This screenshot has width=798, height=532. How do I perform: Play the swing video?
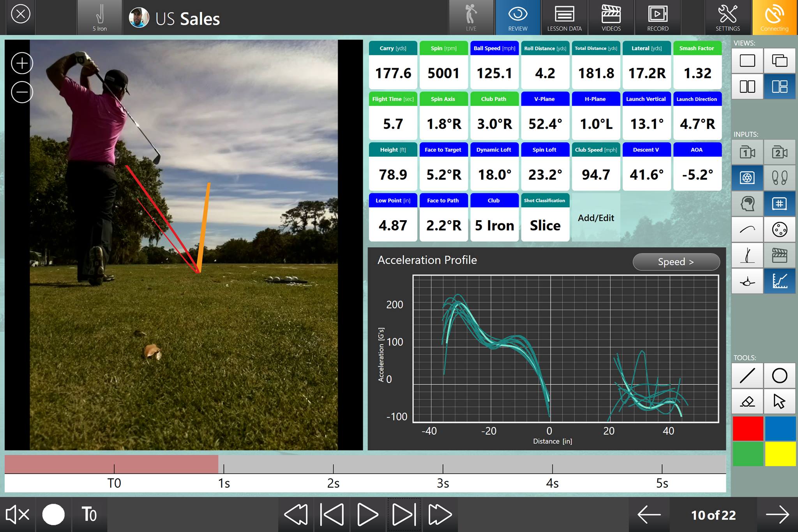coord(367,514)
